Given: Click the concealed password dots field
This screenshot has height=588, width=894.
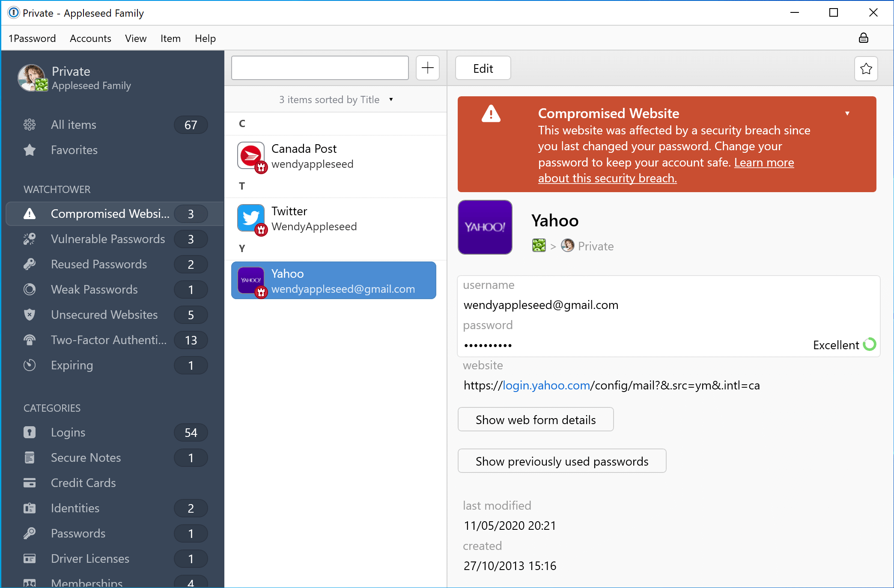Looking at the screenshot, I should (488, 345).
